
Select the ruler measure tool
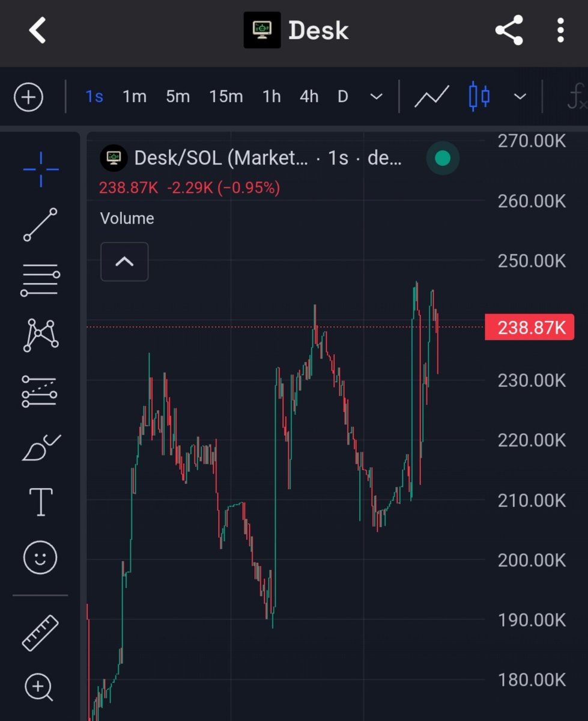pos(40,633)
